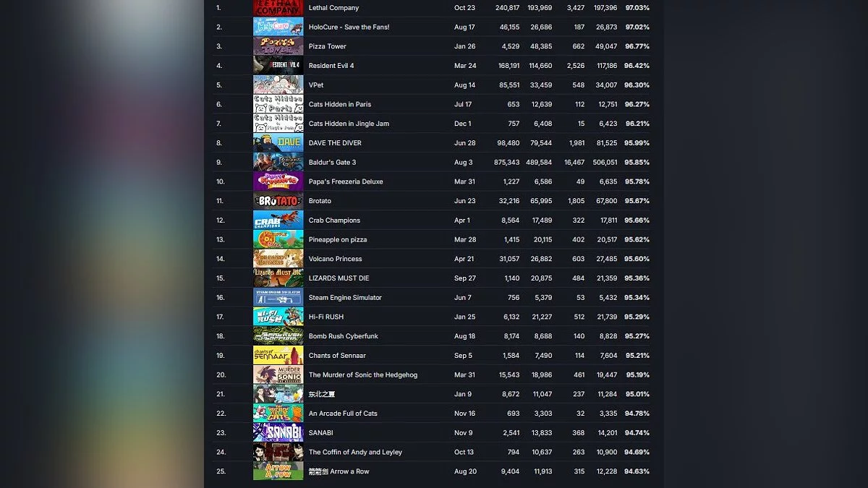Click the 东北之夏 title link
This screenshot has height=488, width=868.
(322, 393)
